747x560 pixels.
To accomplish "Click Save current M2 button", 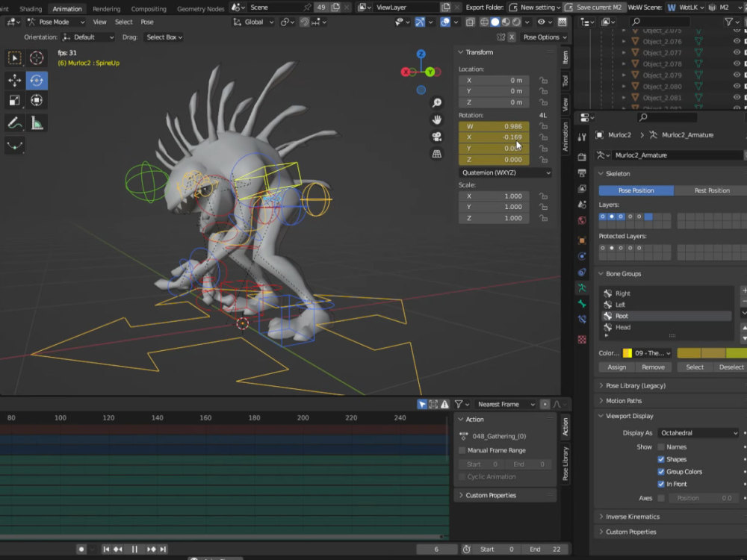I will coord(594,7).
